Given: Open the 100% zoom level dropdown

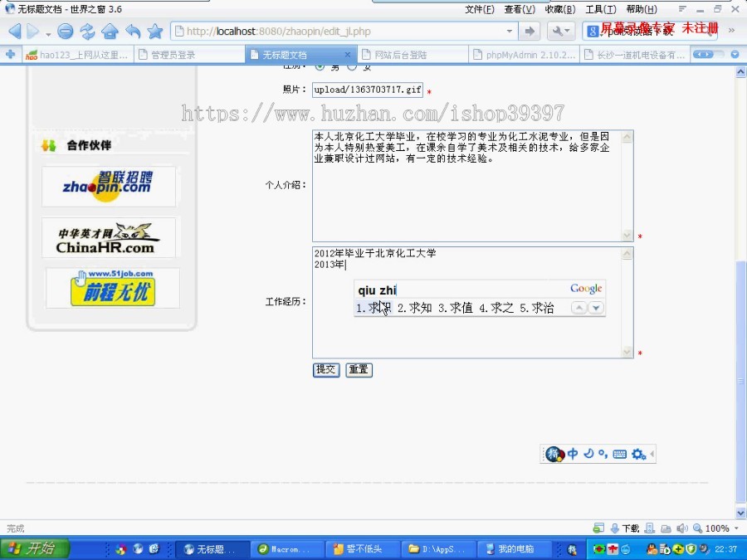Looking at the screenshot, I should pyautogui.click(x=736, y=528).
